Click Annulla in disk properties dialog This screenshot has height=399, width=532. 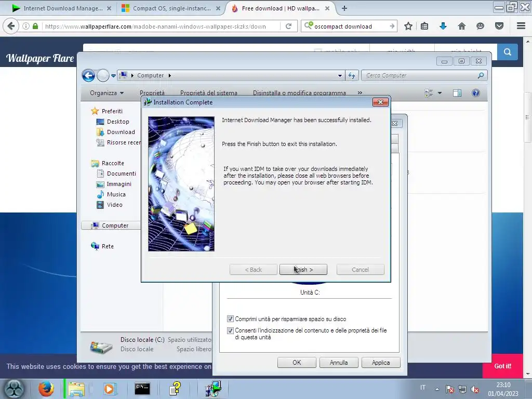click(339, 362)
